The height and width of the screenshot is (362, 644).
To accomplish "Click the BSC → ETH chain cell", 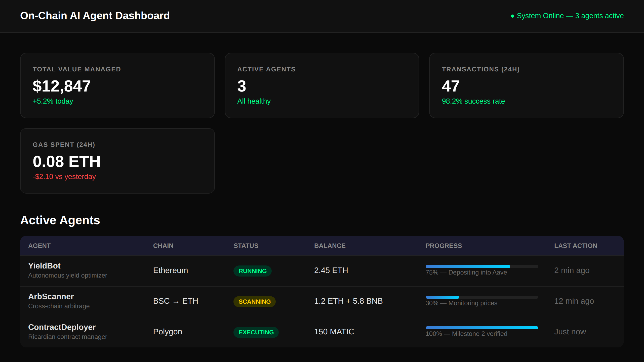I will [x=176, y=301].
